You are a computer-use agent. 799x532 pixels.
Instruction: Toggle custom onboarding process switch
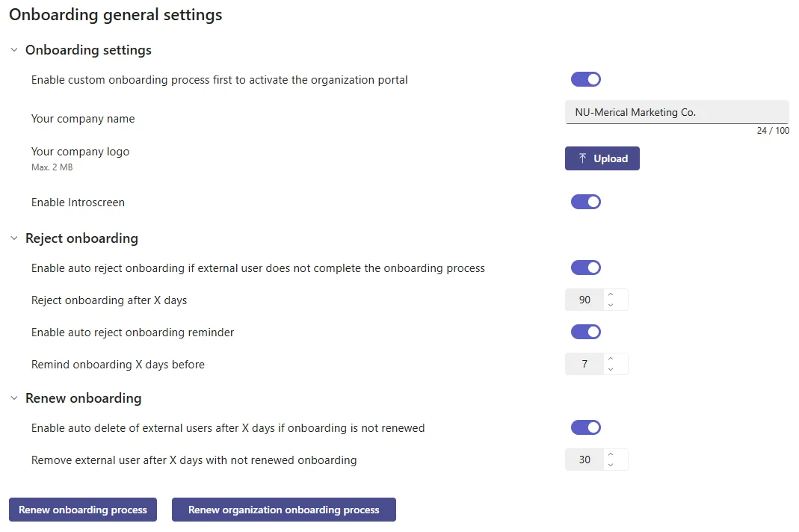pyautogui.click(x=585, y=79)
